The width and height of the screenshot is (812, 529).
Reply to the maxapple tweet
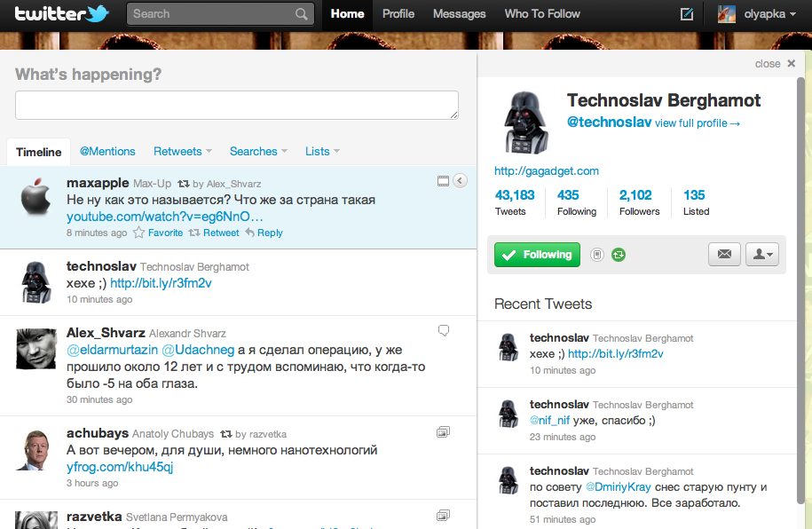pyautogui.click(x=264, y=233)
